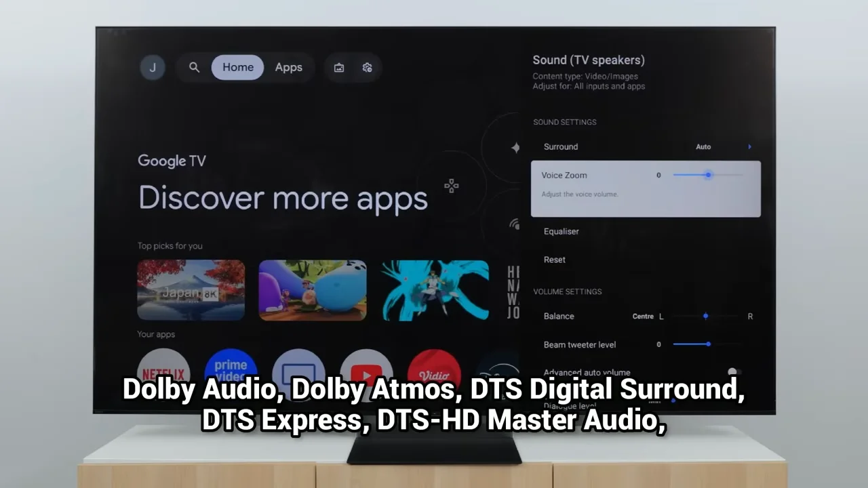Click the SOUND SETTINGS section header

(x=565, y=122)
